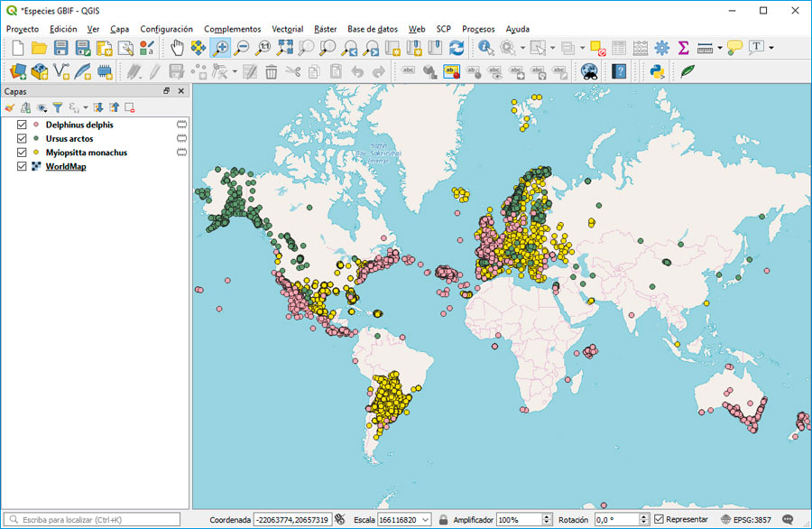Click the Delphinus delphis color symbol
Viewport: 812px width, 529px height.
36,124
